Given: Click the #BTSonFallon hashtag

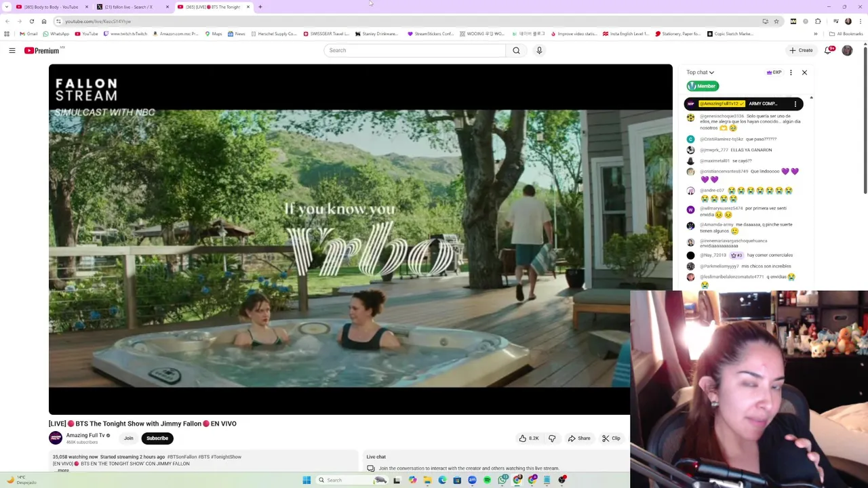Looking at the screenshot, I should pos(182,457).
